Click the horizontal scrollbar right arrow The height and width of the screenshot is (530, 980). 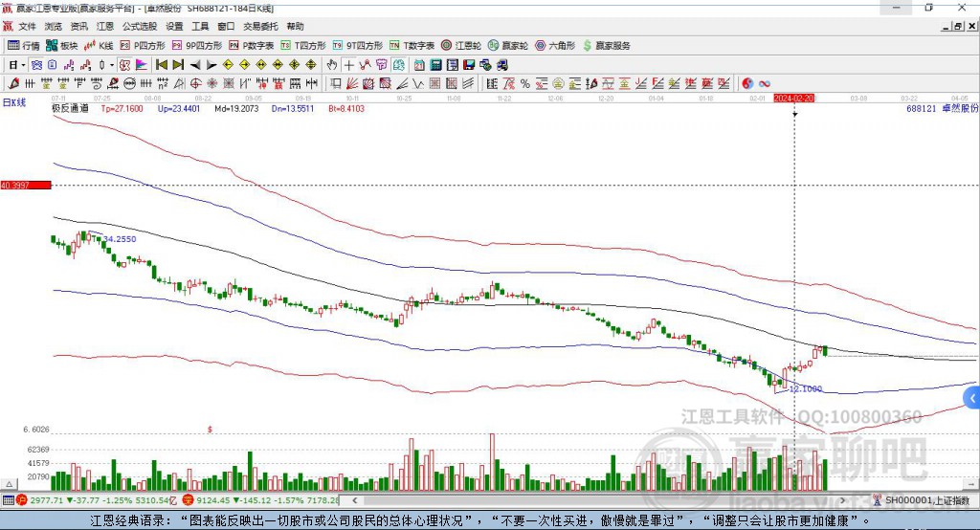point(842,500)
